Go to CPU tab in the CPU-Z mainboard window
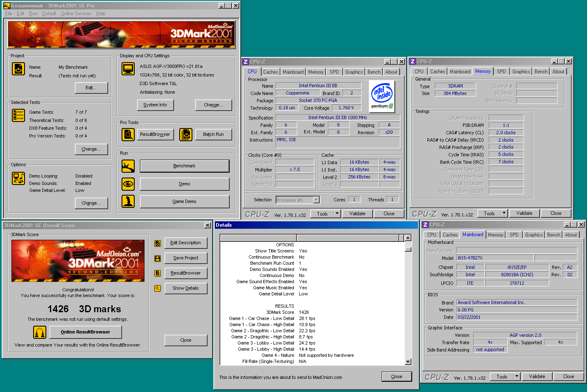This screenshot has width=587, height=392. [432, 235]
